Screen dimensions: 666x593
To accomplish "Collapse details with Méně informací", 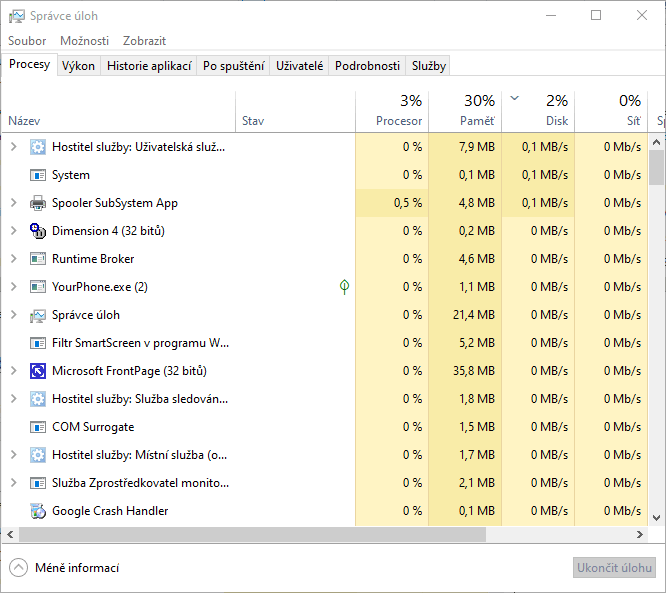I will 65,568.
